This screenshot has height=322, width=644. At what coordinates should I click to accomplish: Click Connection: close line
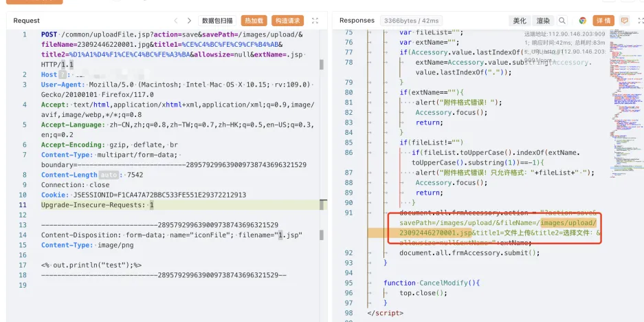pos(75,184)
